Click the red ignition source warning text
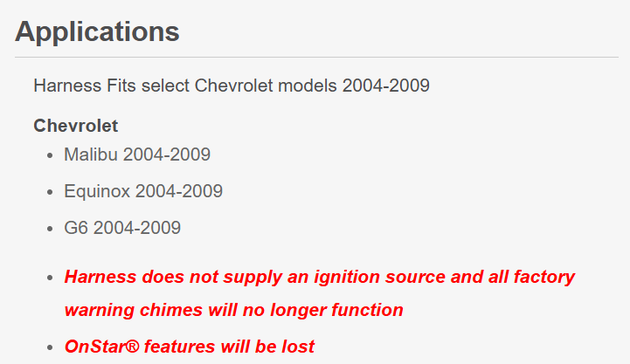630x364 pixels. (320, 293)
